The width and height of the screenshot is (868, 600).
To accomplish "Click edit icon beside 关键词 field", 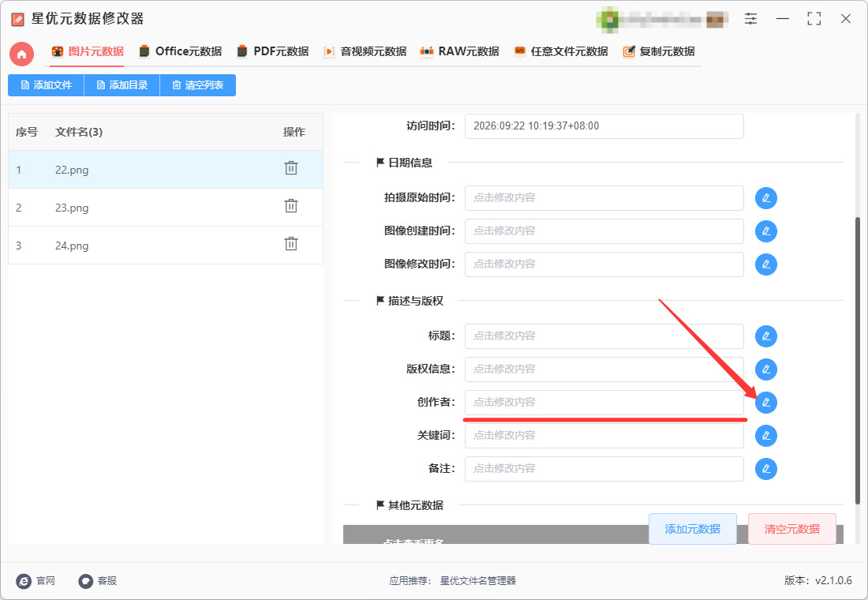I will pyautogui.click(x=766, y=436).
